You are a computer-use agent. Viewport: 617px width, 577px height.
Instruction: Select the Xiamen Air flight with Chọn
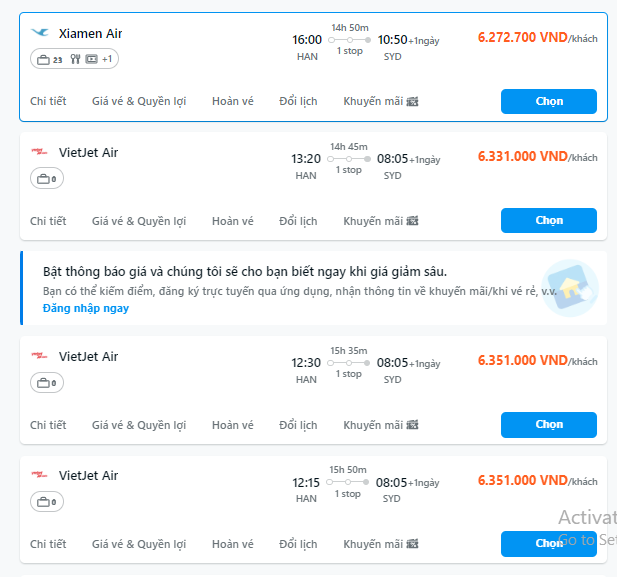(x=549, y=102)
